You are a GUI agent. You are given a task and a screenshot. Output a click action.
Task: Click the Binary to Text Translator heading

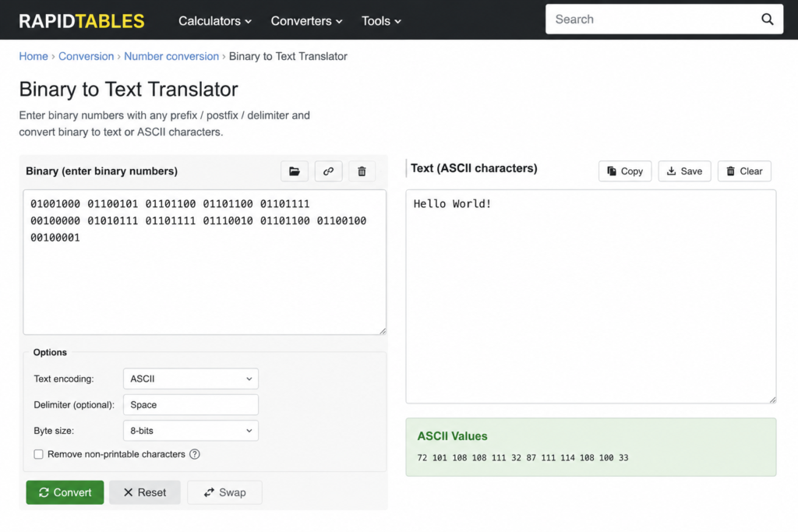point(129,90)
